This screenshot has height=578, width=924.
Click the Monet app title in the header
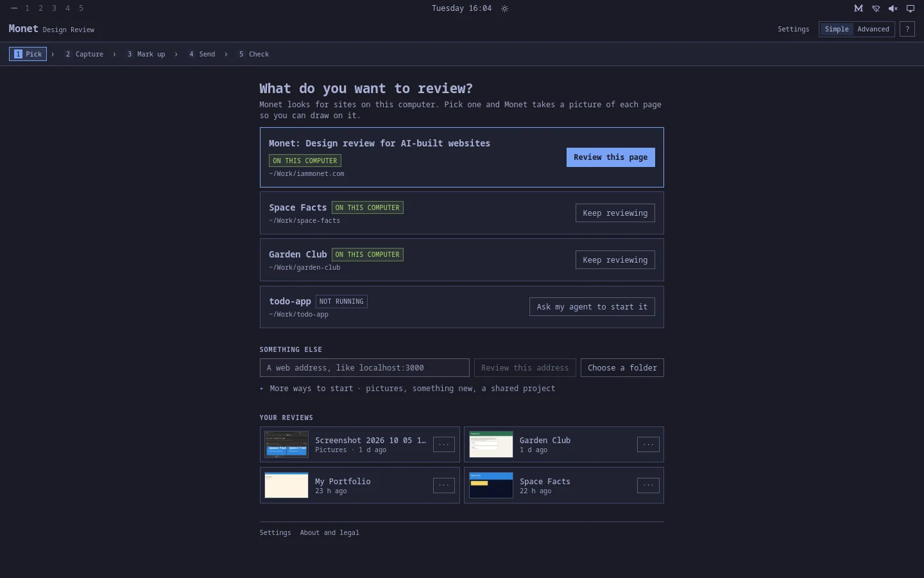tap(23, 29)
